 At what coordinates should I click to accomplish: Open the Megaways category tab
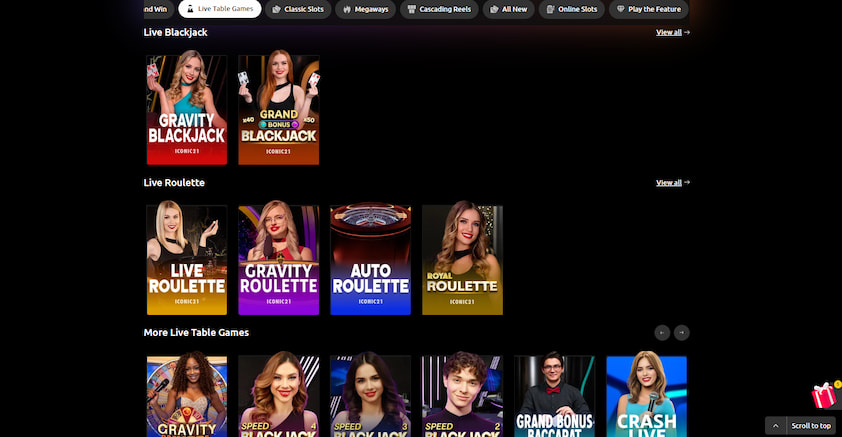point(365,9)
